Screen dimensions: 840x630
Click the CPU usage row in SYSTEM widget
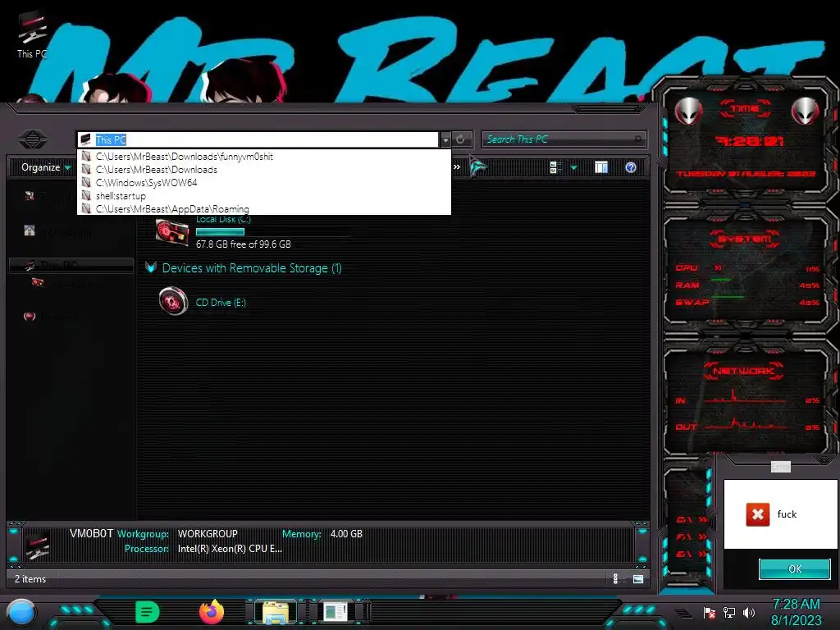(x=747, y=268)
